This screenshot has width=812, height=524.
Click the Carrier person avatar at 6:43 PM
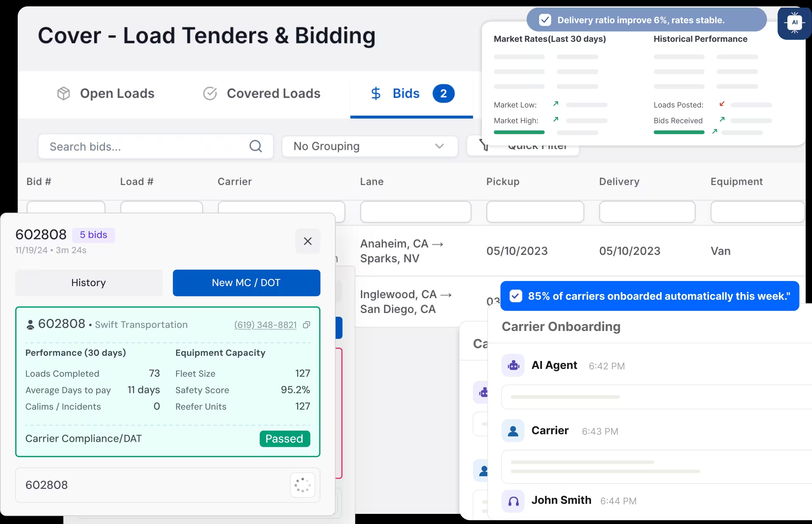tap(513, 431)
